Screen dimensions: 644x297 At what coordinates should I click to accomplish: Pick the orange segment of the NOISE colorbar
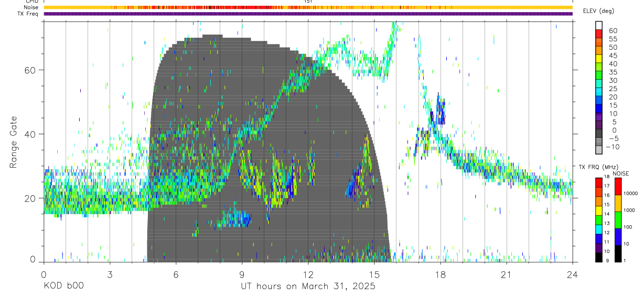pos(617,203)
